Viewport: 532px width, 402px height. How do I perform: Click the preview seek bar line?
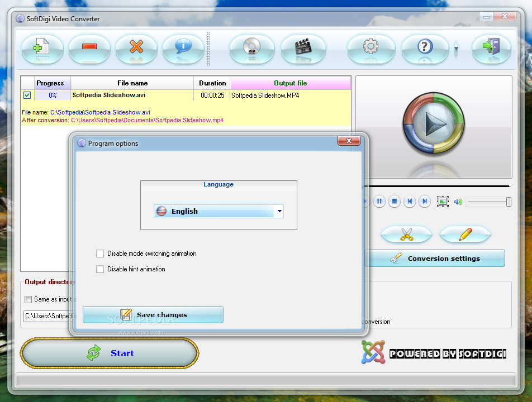click(x=438, y=186)
